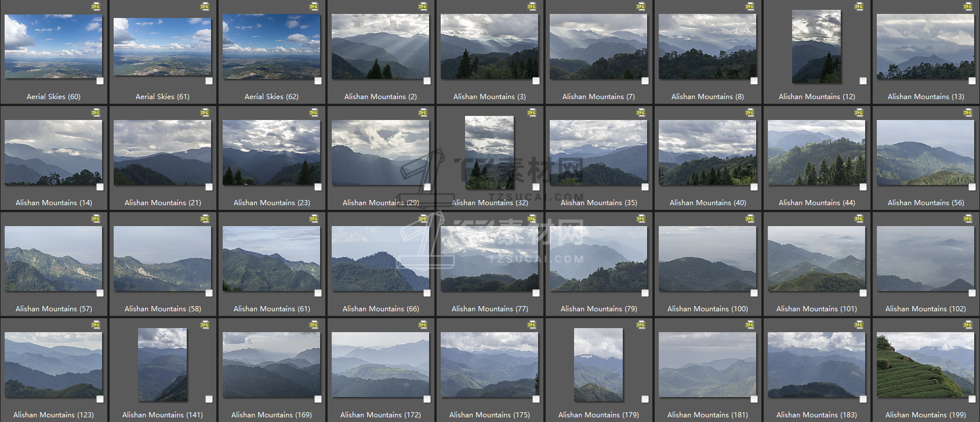Screen dimensions: 980x422
Task: Open the Alishan Mountains (101) thumbnail
Action: [816, 259]
